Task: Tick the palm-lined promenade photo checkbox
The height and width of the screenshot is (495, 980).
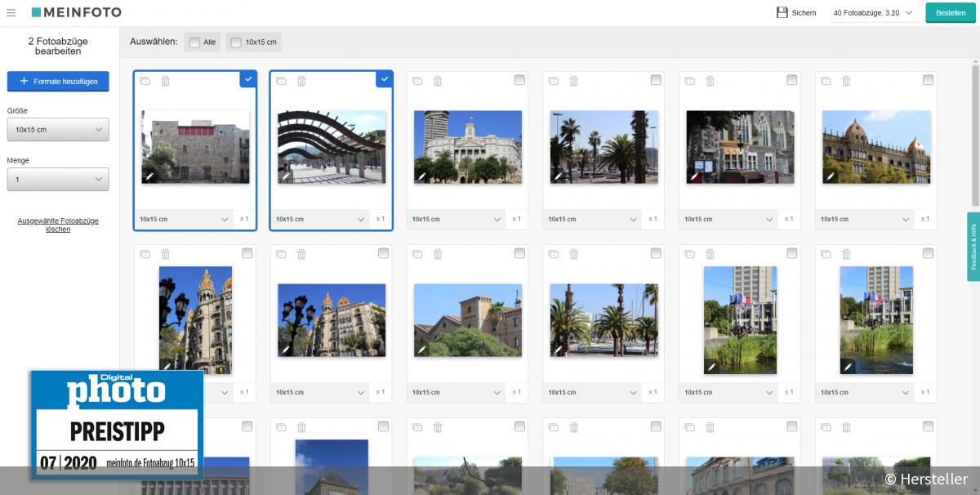Action: (x=656, y=80)
